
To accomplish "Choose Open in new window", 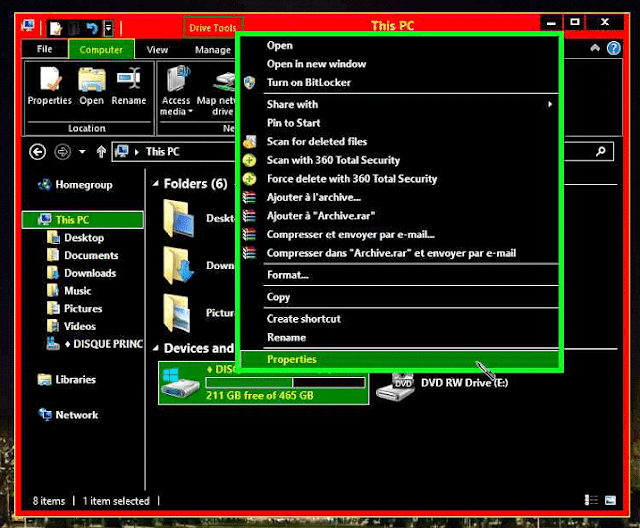I will pyautogui.click(x=399, y=64).
